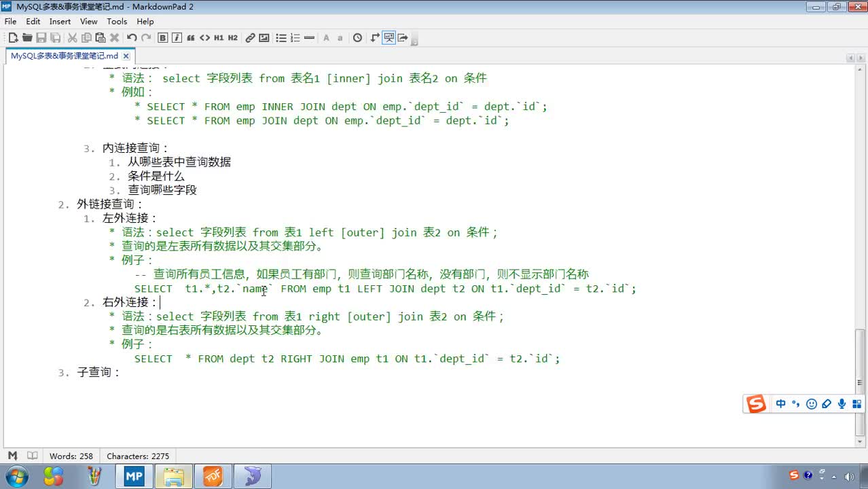Open the View menu
This screenshot has height=489, width=868.
pyautogui.click(x=89, y=22)
